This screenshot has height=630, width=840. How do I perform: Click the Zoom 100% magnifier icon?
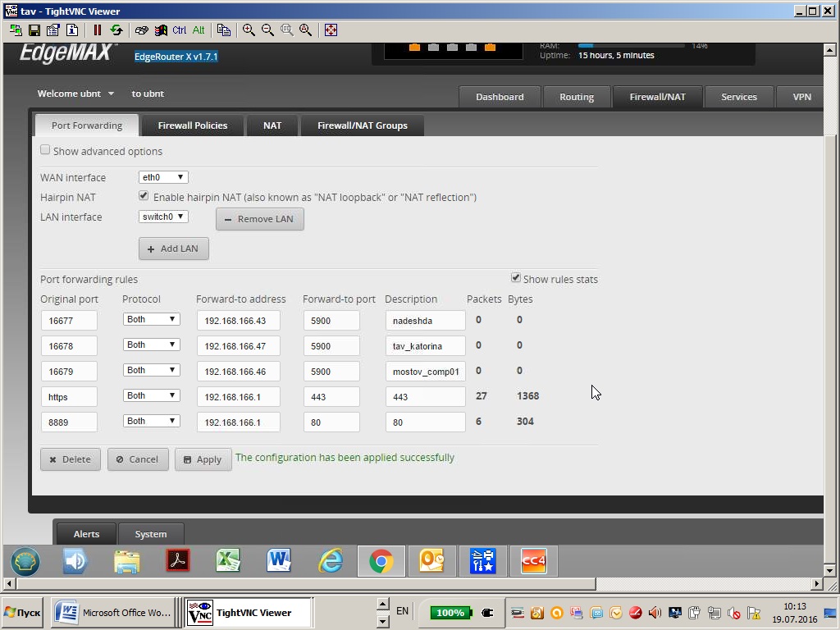click(286, 30)
